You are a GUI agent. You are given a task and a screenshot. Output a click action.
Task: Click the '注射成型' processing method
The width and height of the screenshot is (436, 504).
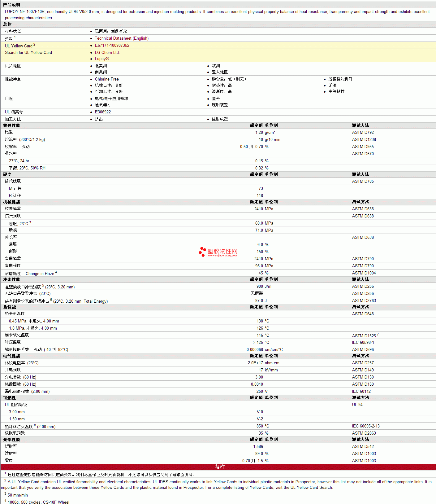point(220,119)
